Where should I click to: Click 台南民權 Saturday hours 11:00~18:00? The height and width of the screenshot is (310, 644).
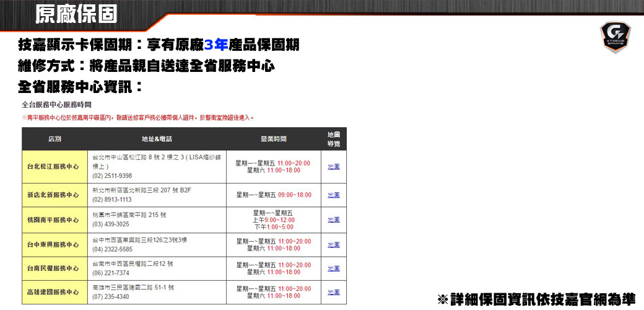[x=284, y=272]
